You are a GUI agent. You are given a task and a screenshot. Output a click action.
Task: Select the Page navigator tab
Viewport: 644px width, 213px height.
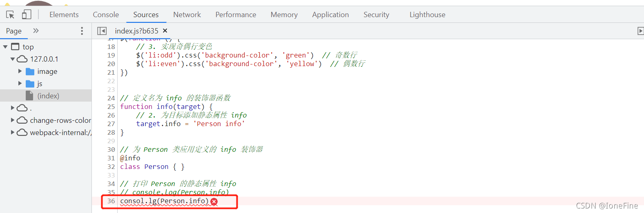point(14,31)
